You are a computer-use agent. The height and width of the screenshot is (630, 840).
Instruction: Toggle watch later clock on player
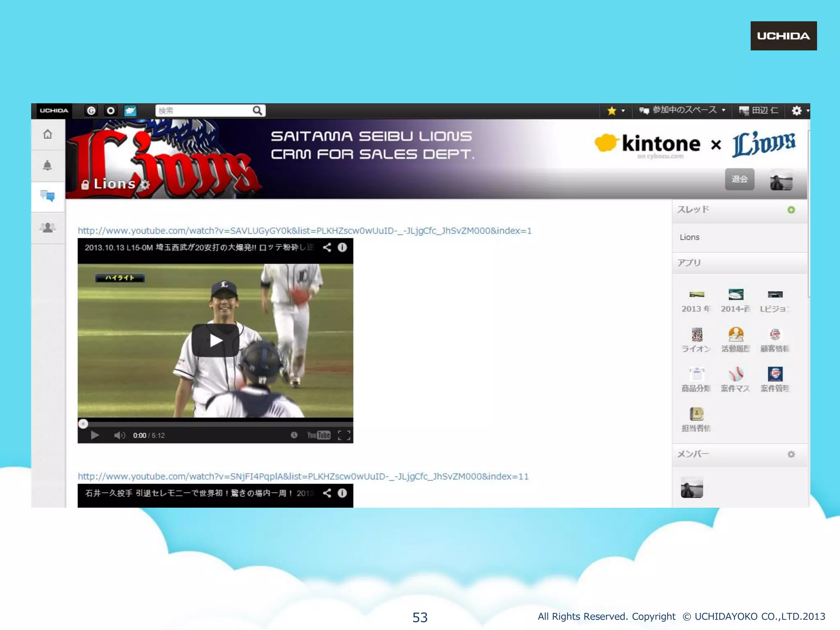click(294, 435)
